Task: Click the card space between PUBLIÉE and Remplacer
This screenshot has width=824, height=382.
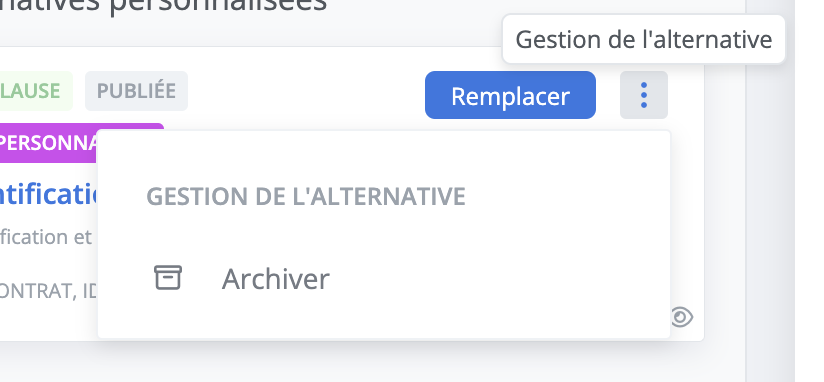Action: pyautogui.click(x=306, y=92)
